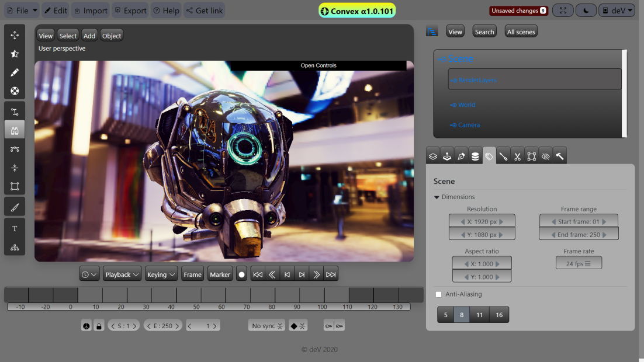This screenshot has width=644, height=362.
Task: Click the paintbrush tool icon
Action: tap(15, 206)
